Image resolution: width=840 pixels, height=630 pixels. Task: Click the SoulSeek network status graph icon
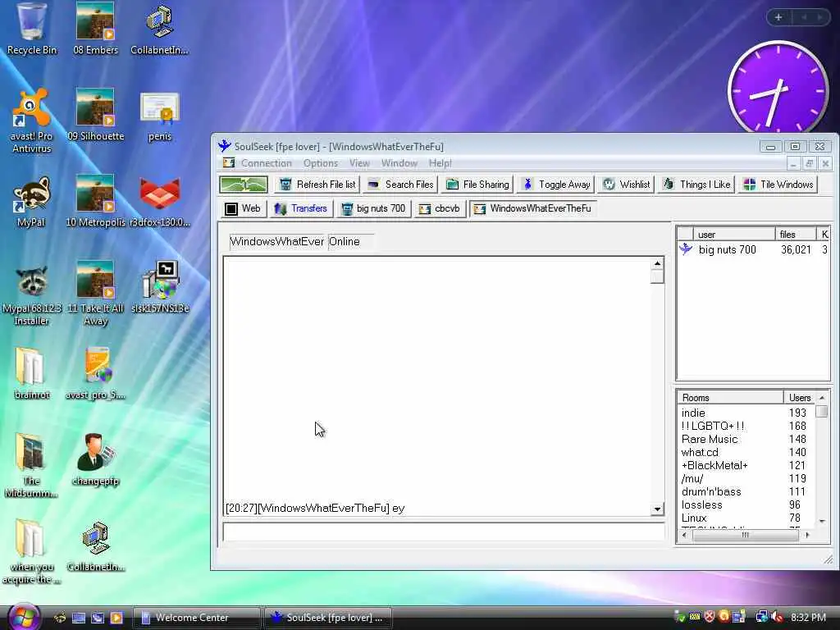243,185
